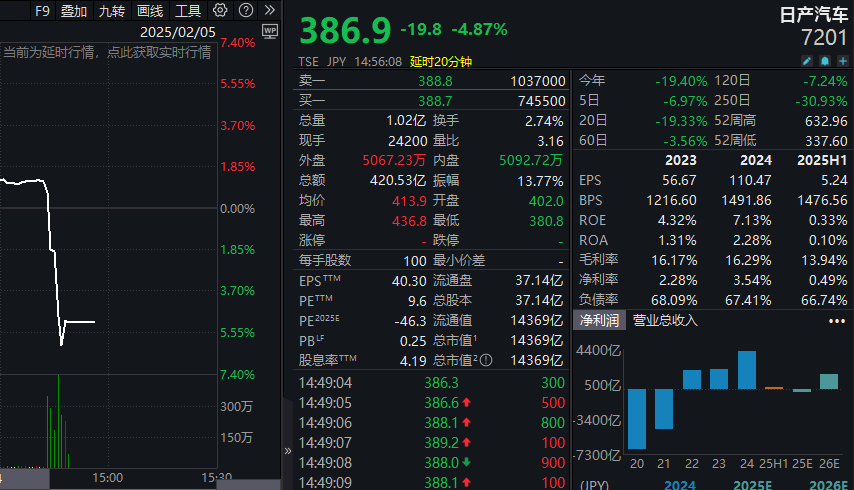Click the 日产汽车 stock name
This screenshot has width=854, height=490.
(814, 15)
